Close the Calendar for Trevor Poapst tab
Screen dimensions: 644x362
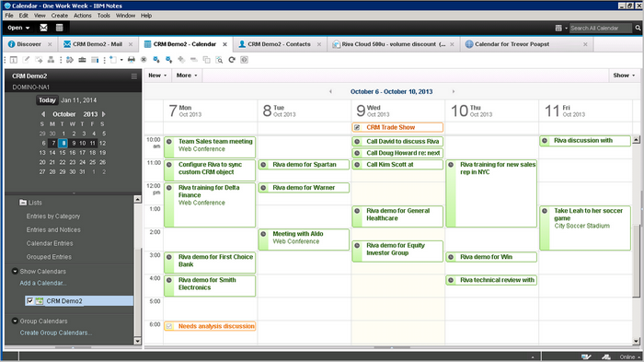pos(585,44)
